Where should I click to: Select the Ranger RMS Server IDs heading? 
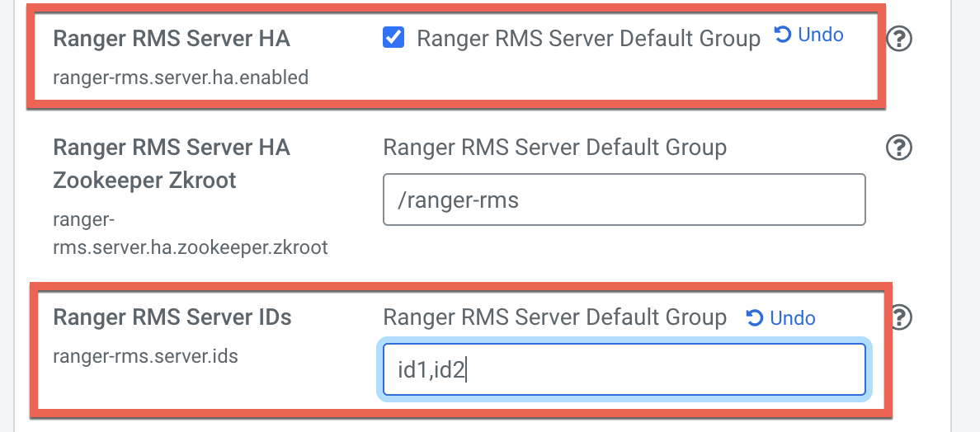click(172, 317)
